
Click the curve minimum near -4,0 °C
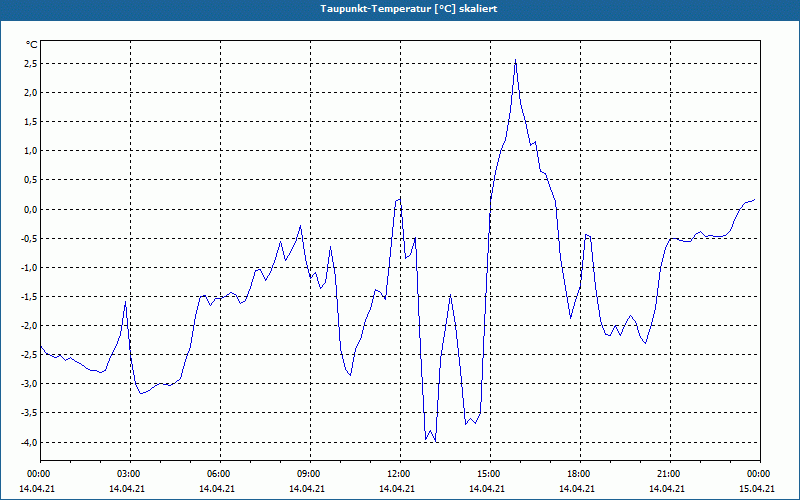435,441
